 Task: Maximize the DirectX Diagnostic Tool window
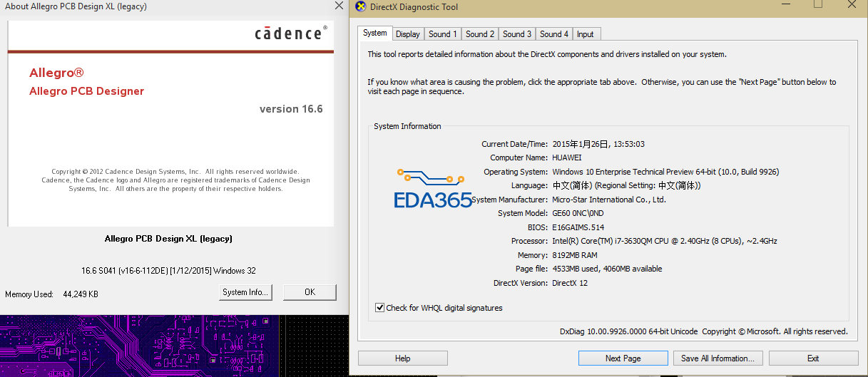[818, 4]
